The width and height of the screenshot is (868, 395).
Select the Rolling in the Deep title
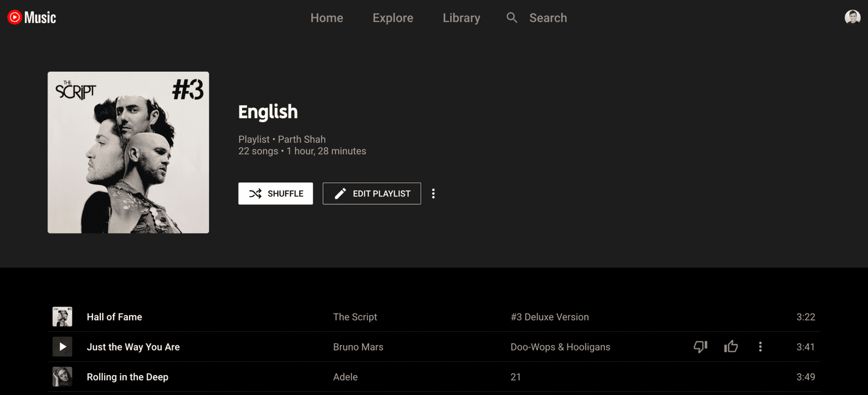(127, 377)
